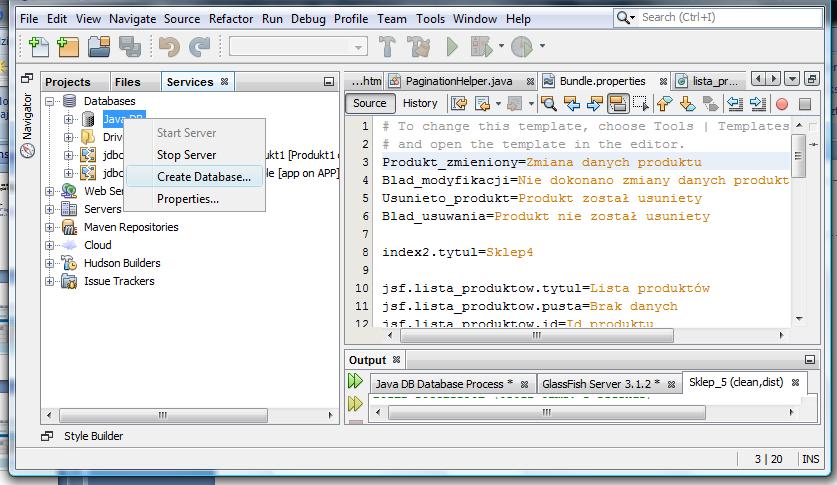837x485 pixels.
Task: Click the Build Project hammer icon
Action: click(387, 46)
